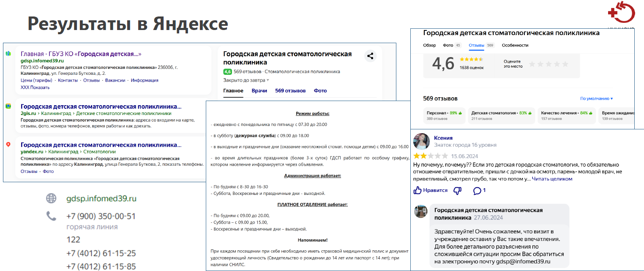Viewport: 644px width, 271px height.
Task: Open the Фото tab on the clinic card
Action: coord(320,90)
